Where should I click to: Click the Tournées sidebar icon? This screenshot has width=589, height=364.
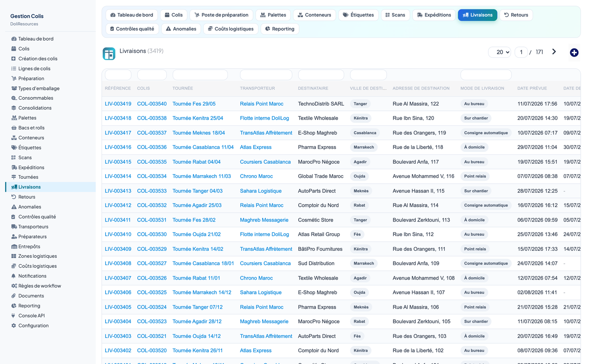click(14, 177)
